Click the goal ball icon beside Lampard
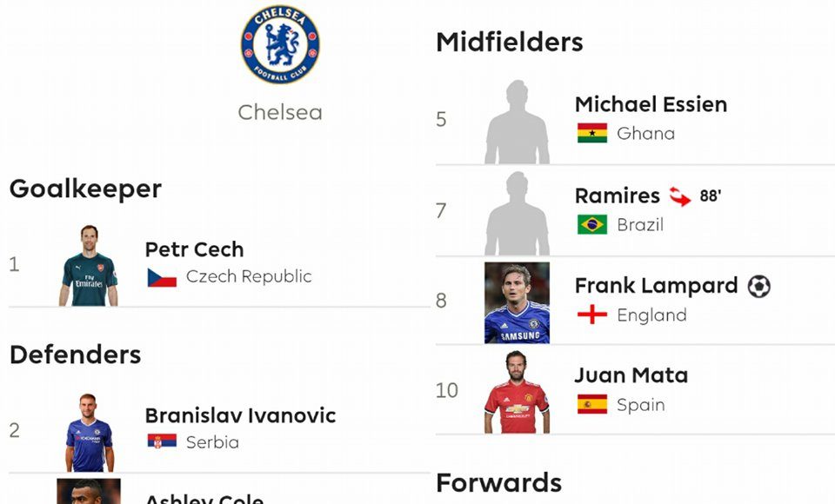This screenshot has width=835, height=504. (758, 286)
